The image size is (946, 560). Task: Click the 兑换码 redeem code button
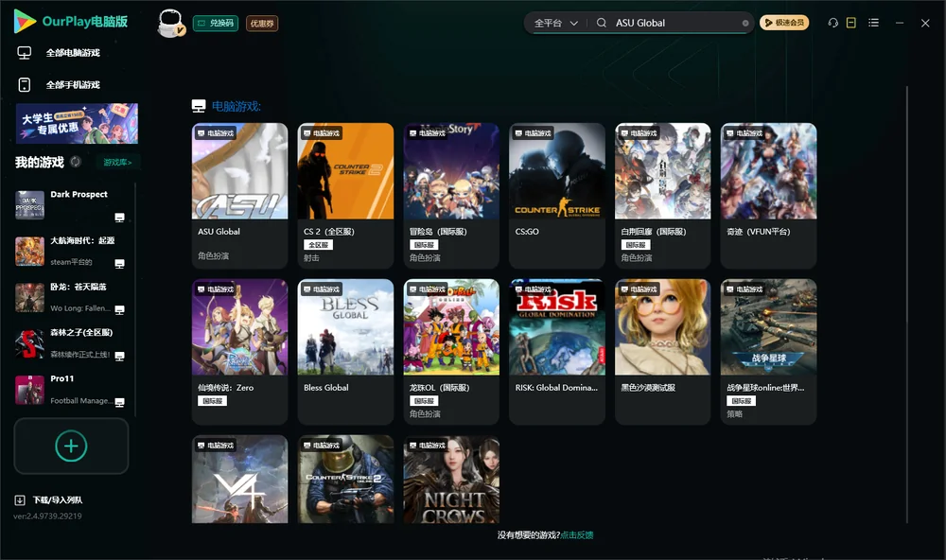tap(216, 24)
